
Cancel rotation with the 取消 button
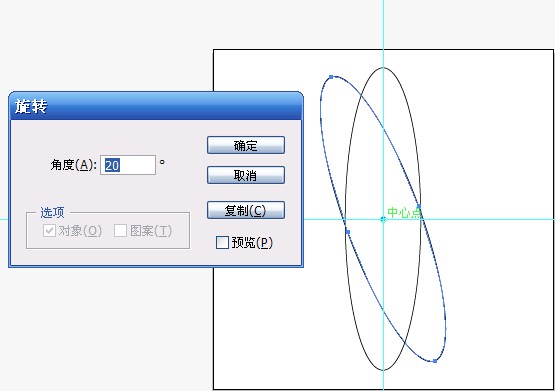(246, 175)
